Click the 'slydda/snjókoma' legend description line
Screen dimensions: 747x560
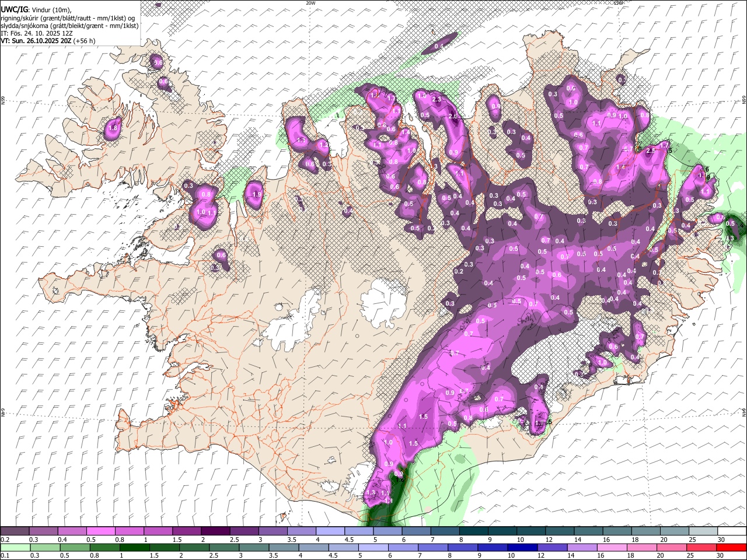coord(70,26)
